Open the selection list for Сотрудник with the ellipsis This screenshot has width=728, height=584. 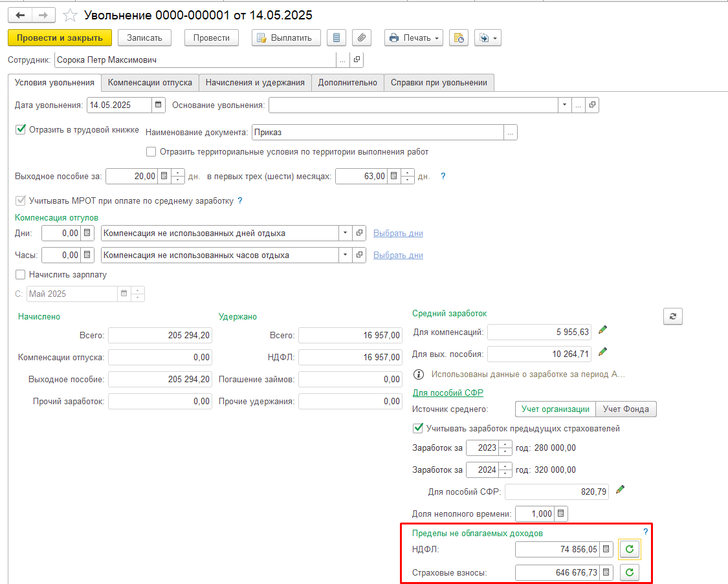[342, 60]
